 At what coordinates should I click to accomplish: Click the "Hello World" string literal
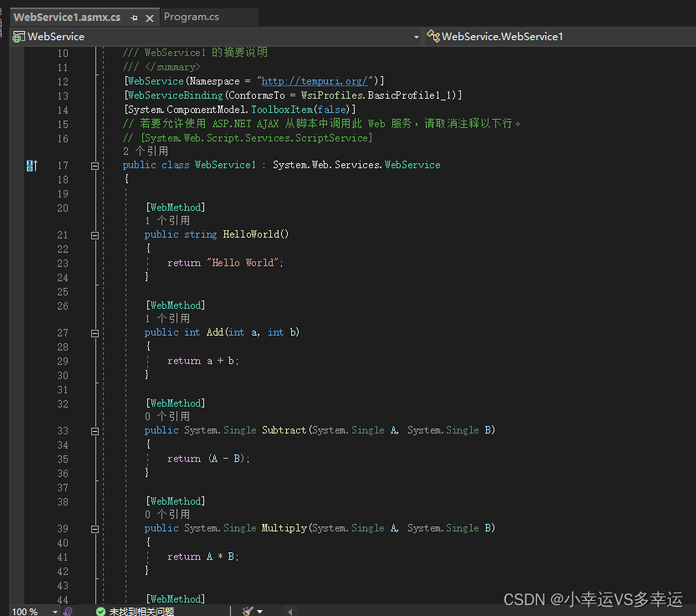pyautogui.click(x=243, y=263)
